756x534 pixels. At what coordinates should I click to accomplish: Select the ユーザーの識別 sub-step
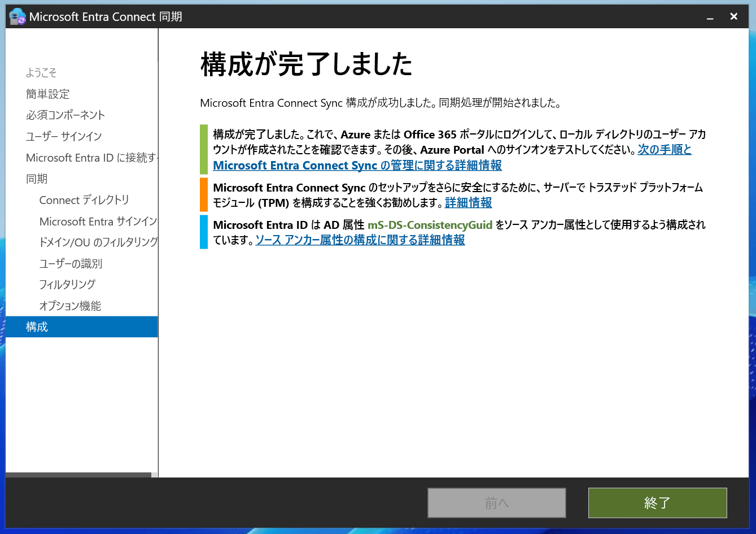coord(71,264)
